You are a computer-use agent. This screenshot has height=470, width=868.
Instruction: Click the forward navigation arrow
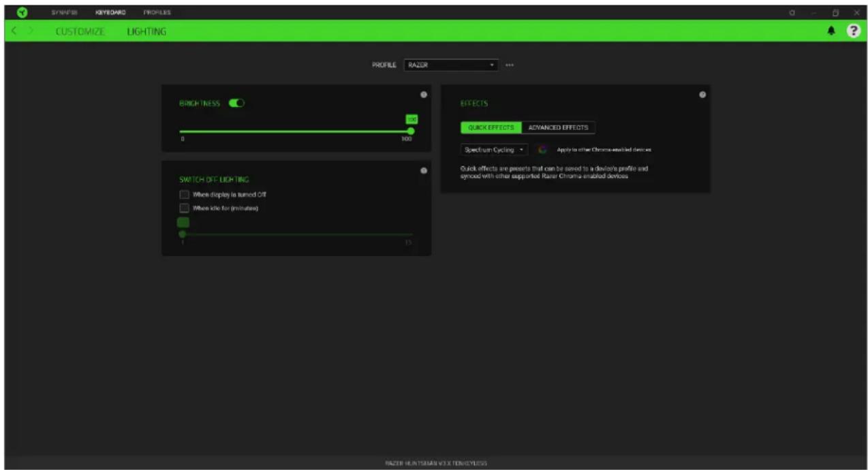[x=30, y=31]
